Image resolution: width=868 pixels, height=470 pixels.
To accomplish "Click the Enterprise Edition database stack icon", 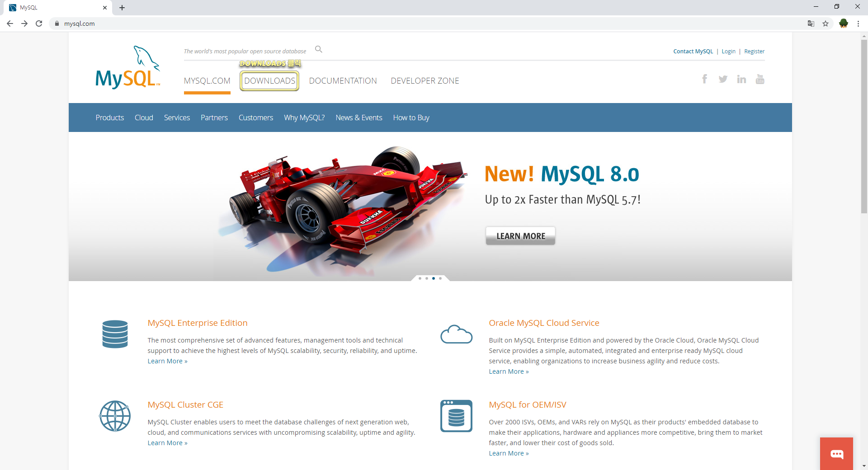I will [115, 334].
